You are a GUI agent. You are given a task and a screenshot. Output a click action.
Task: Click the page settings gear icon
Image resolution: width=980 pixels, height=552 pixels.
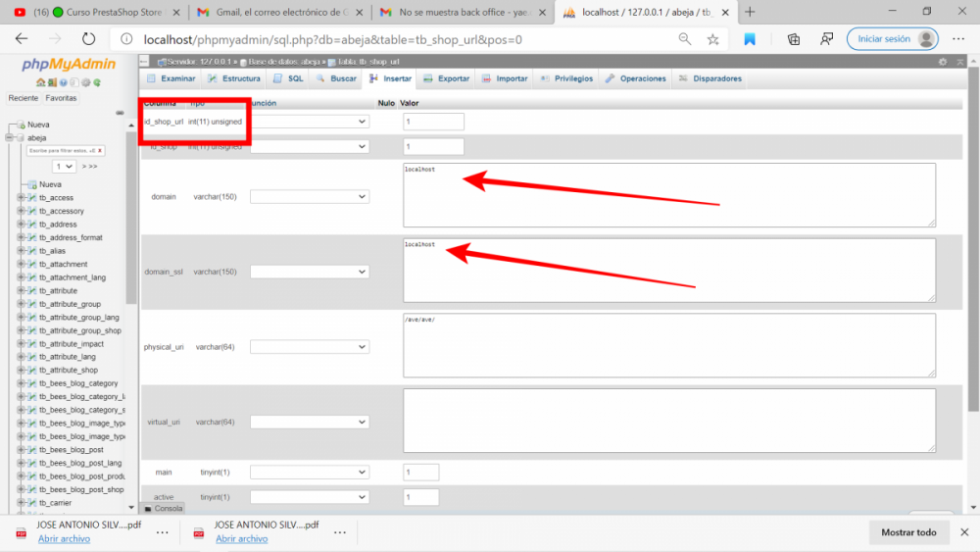point(943,62)
